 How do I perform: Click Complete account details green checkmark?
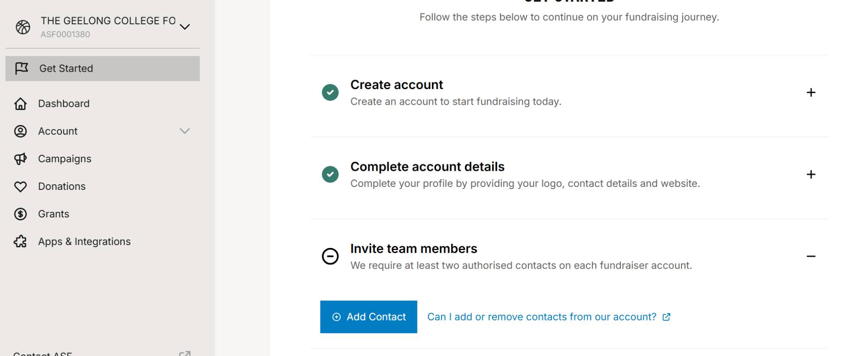[330, 174]
